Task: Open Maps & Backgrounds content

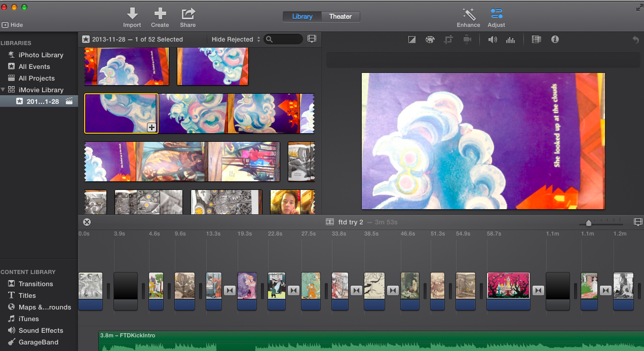Action: (x=40, y=307)
